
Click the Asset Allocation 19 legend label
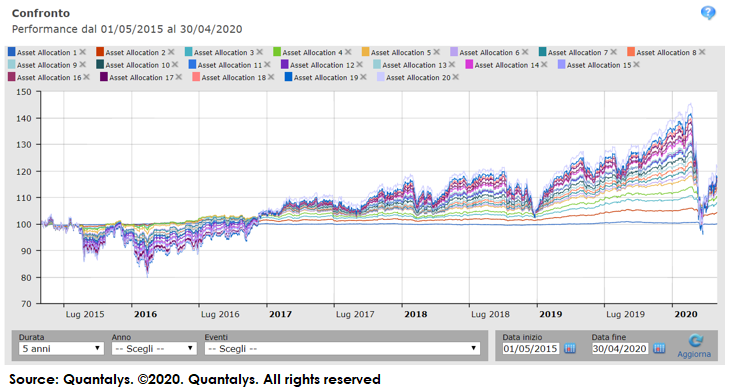[x=326, y=78]
